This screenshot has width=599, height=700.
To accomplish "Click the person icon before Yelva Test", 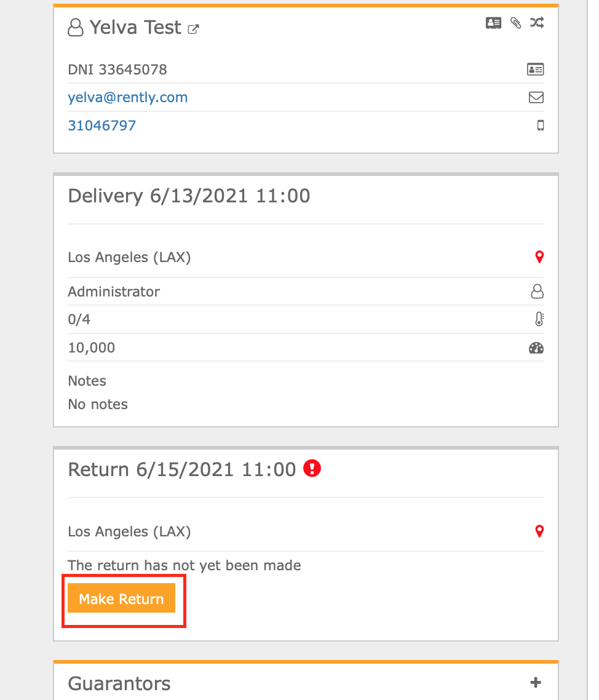I will coord(76,27).
